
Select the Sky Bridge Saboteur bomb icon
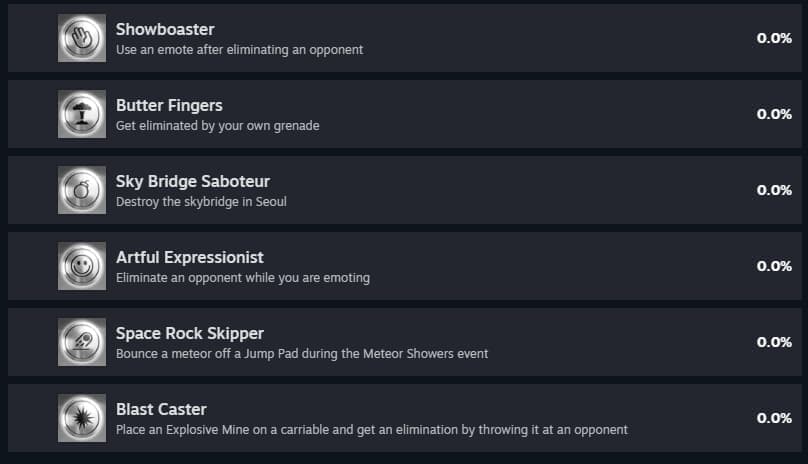(82, 190)
